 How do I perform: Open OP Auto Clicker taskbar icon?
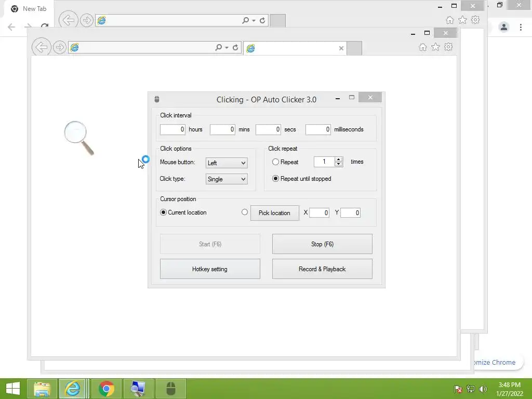(x=171, y=389)
